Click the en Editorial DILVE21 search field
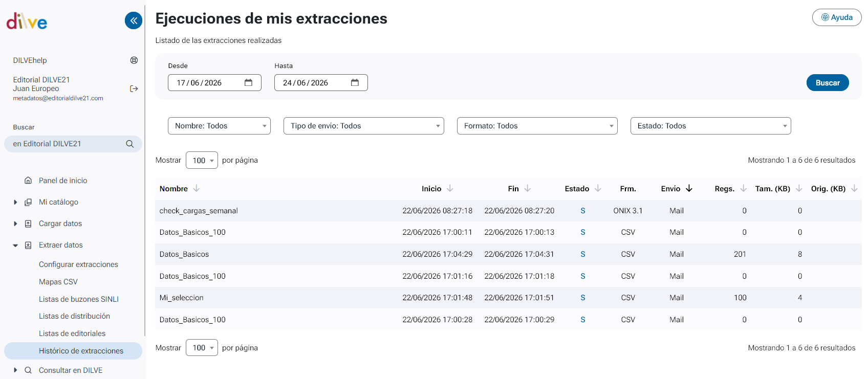This screenshot has width=868, height=379. [73, 144]
